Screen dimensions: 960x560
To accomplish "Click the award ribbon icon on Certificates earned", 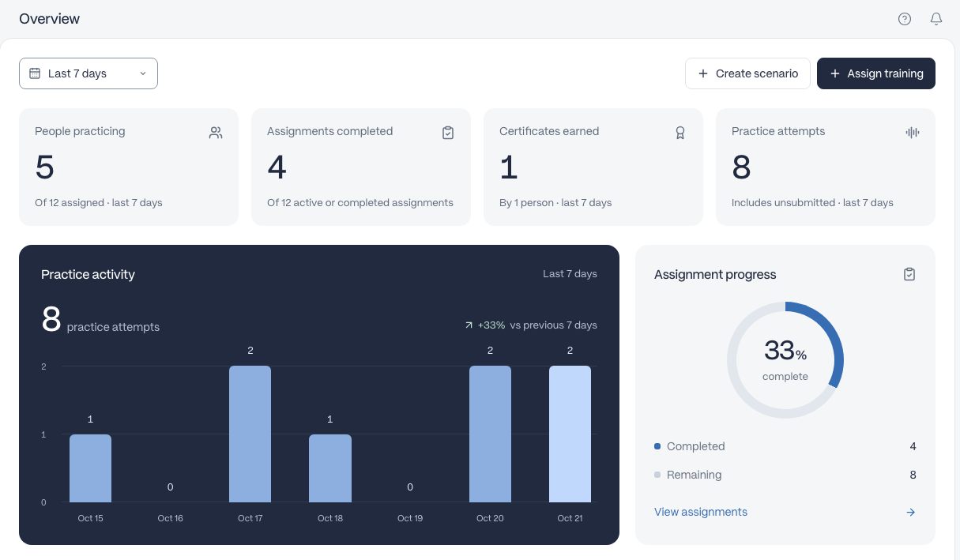I will pyautogui.click(x=680, y=133).
